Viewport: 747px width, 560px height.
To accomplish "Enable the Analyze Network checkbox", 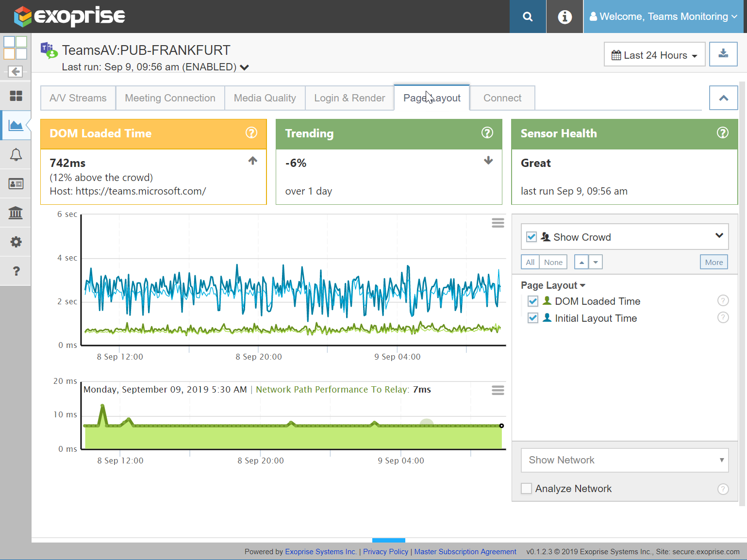I will (526, 488).
